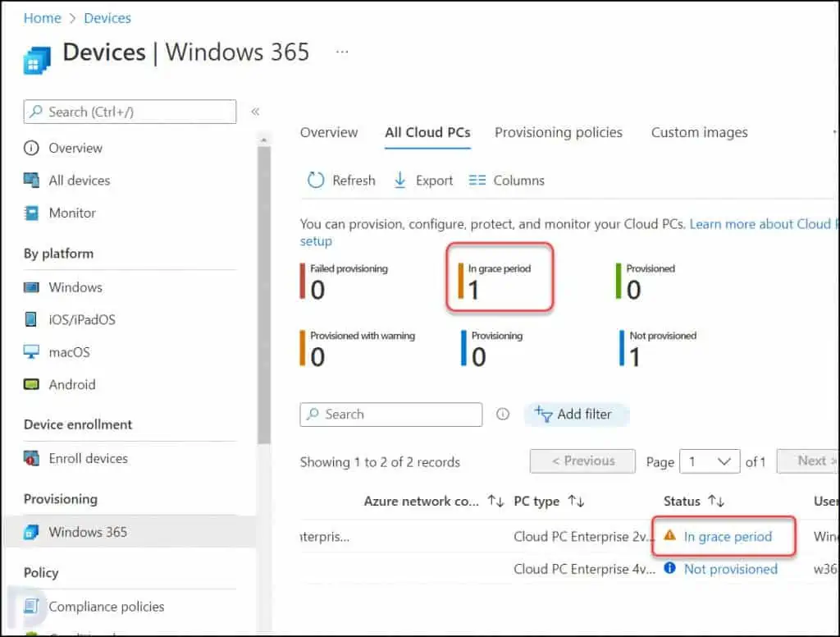The width and height of the screenshot is (840, 637).
Task: Click the Cloud PC list Search field
Action: (391, 415)
